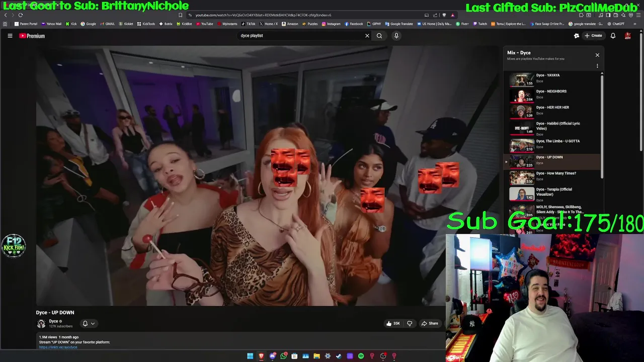Open the Facebook bookmark
This screenshot has width=644, height=362.
coord(354,24)
